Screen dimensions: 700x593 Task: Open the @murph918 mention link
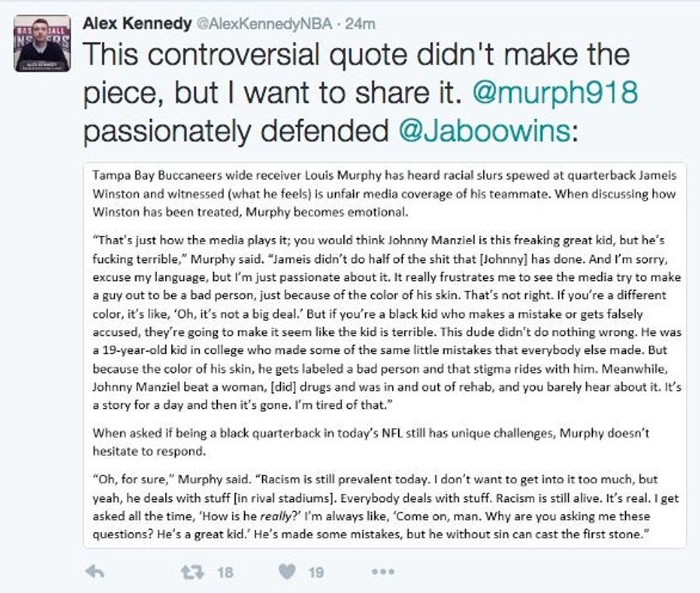(555, 93)
